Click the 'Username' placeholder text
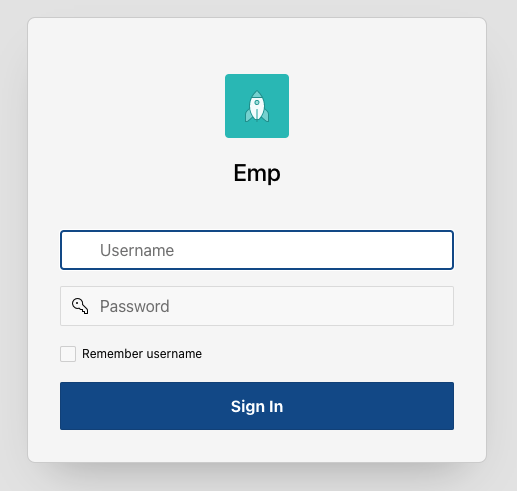Viewport: 517px width, 491px height. tap(137, 250)
